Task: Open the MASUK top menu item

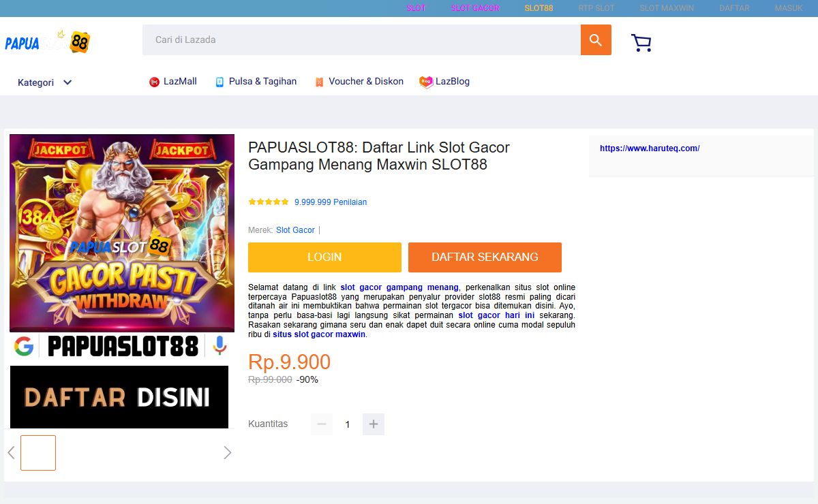Action: [x=789, y=8]
